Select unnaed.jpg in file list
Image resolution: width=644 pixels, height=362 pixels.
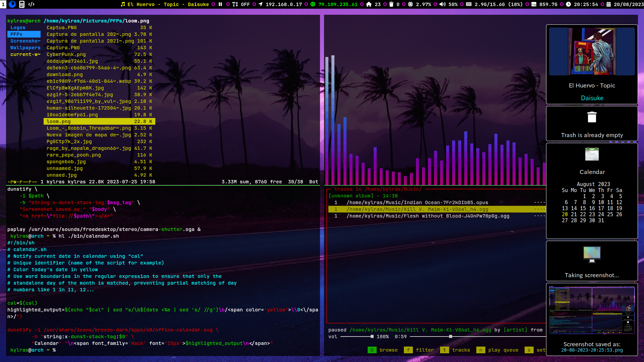tap(99, 175)
